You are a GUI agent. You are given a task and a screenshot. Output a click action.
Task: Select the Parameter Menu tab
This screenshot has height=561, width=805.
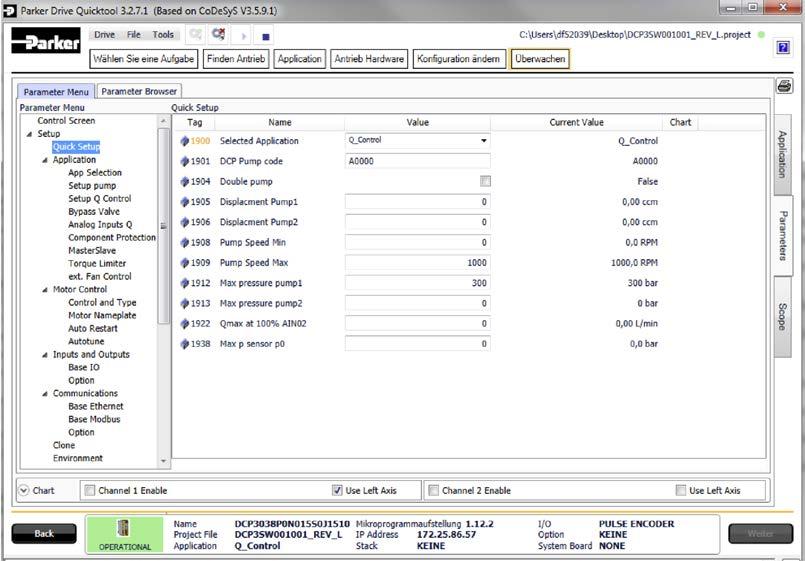click(x=56, y=91)
